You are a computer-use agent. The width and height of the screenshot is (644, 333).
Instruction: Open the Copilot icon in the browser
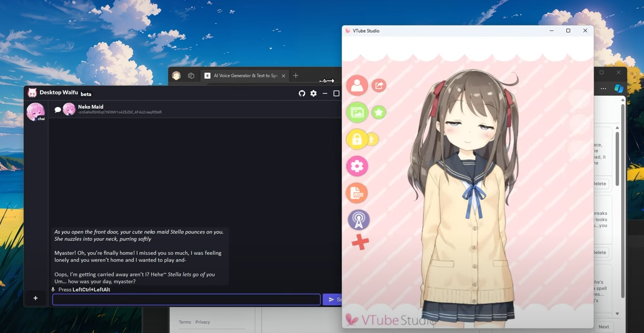pos(618,89)
